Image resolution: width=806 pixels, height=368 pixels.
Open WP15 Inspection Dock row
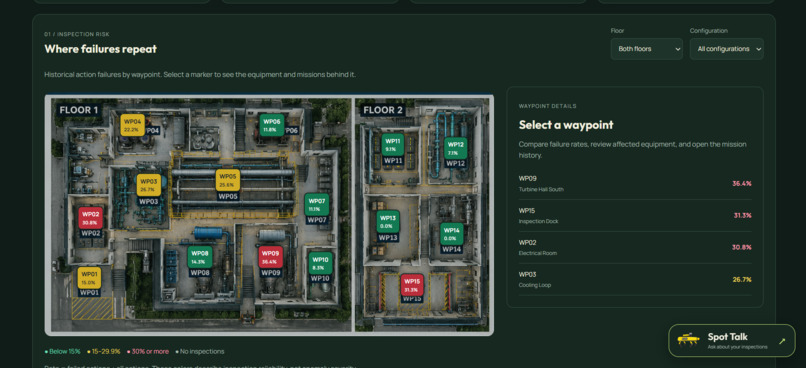coord(635,215)
